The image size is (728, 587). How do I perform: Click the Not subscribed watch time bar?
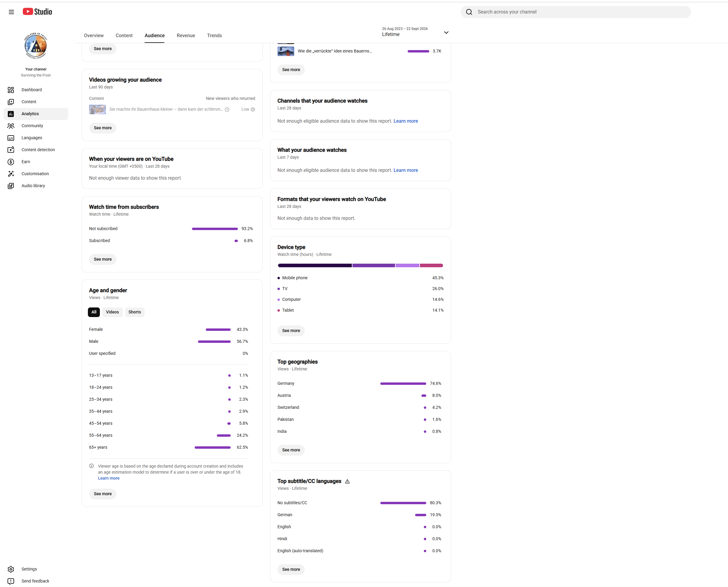215,229
